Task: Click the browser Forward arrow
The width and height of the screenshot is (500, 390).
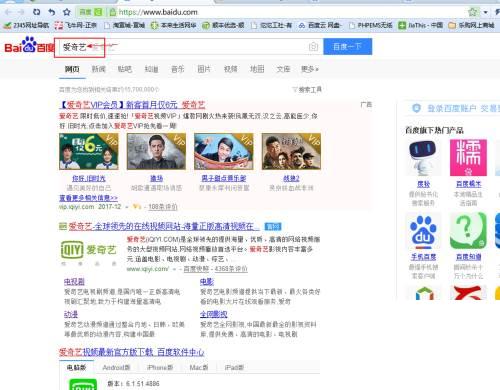Action: pos(21,12)
